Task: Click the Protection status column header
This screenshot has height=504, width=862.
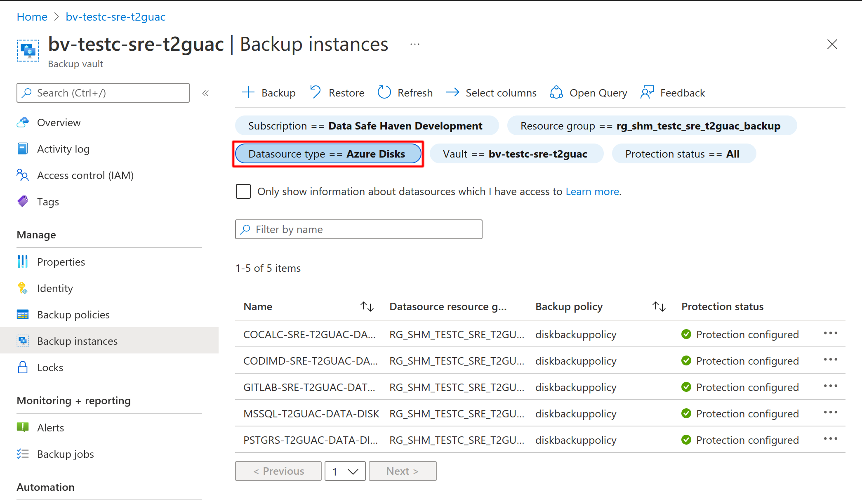Action: (722, 306)
